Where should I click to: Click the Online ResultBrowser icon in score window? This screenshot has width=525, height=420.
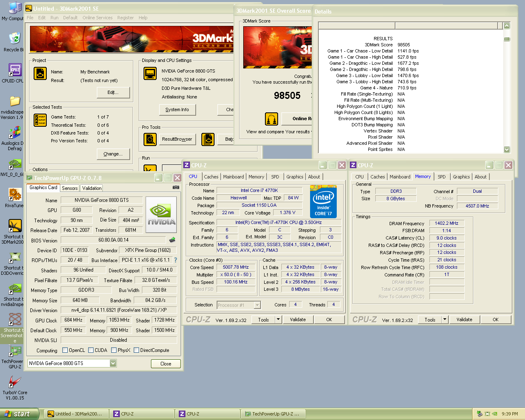pyautogui.click(x=272, y=119)
